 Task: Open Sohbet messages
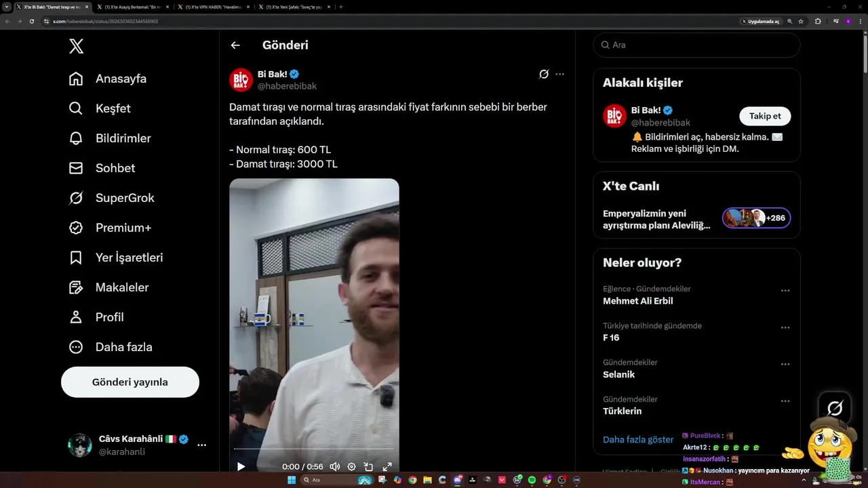click(x=102, y=168)
